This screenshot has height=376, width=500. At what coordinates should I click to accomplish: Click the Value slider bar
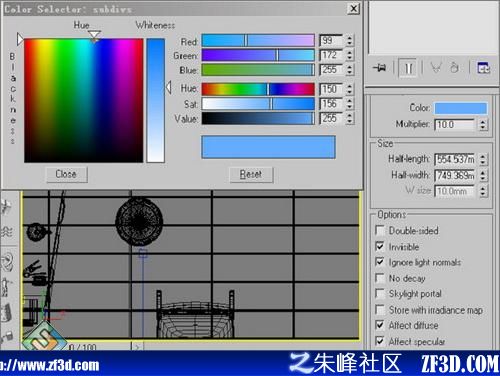pyautogui.click(x=258, y=118)
